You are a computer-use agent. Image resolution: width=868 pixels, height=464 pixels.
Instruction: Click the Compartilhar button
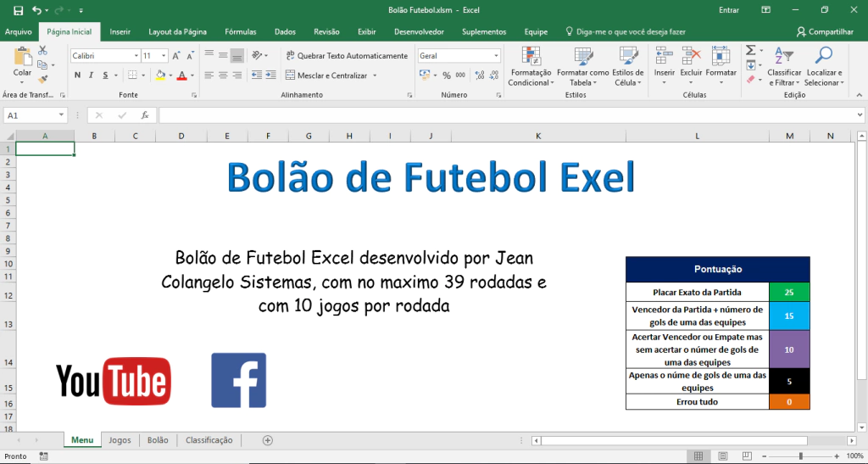click(825, 31)
